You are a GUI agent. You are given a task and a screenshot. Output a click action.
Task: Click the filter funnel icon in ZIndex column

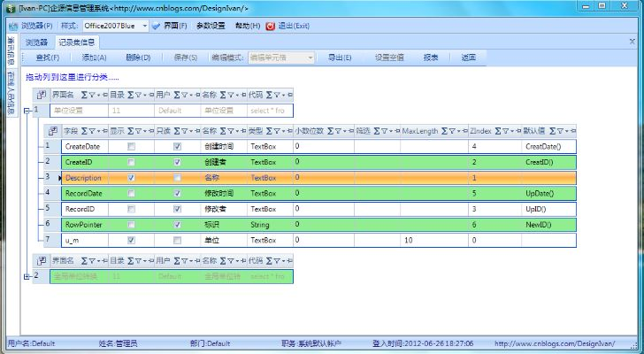[505, 130]
